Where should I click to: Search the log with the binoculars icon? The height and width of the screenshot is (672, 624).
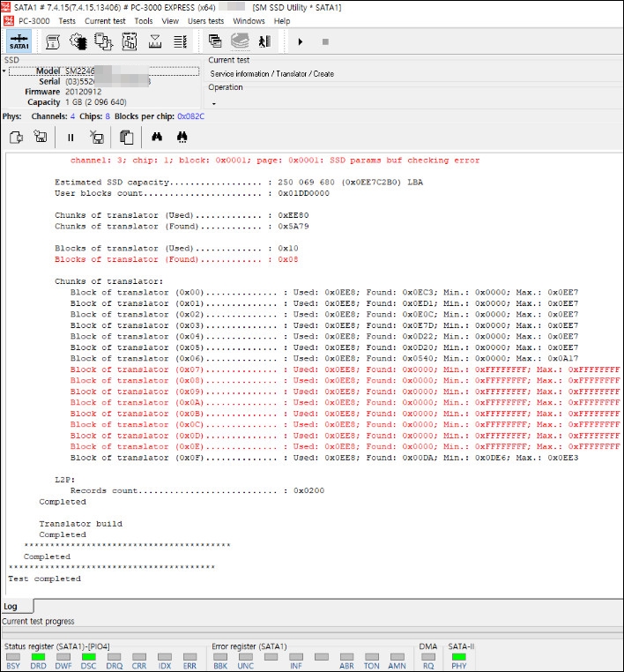point(157,137)
